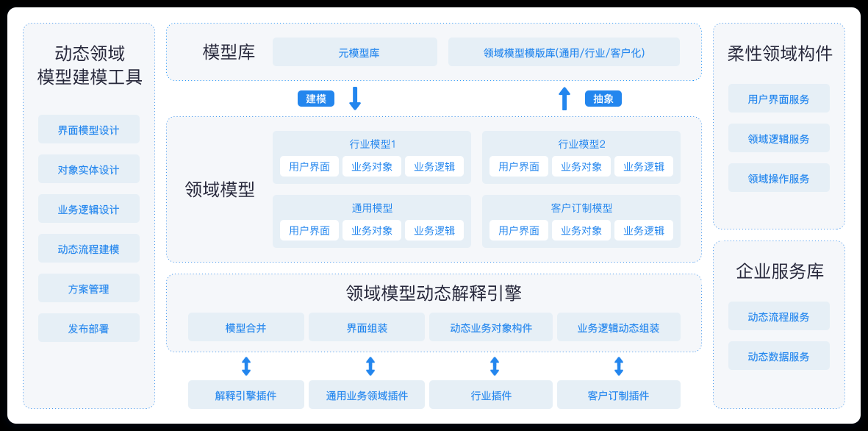Image resolution: width=868 pixels, height=431 pixels.
Task: Click 业务逻辑 under 通用模型
Action: 434,230
